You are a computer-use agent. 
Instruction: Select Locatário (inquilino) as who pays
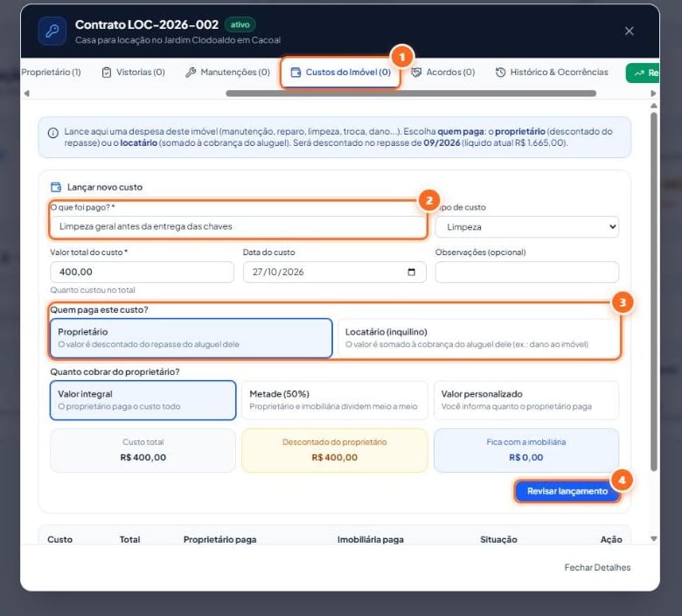tap(478, 338)
